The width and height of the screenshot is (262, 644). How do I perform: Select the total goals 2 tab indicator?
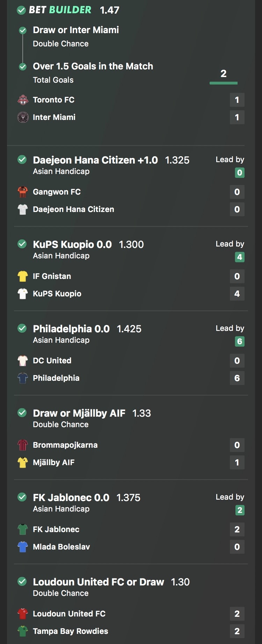click(x=224, y=74)
